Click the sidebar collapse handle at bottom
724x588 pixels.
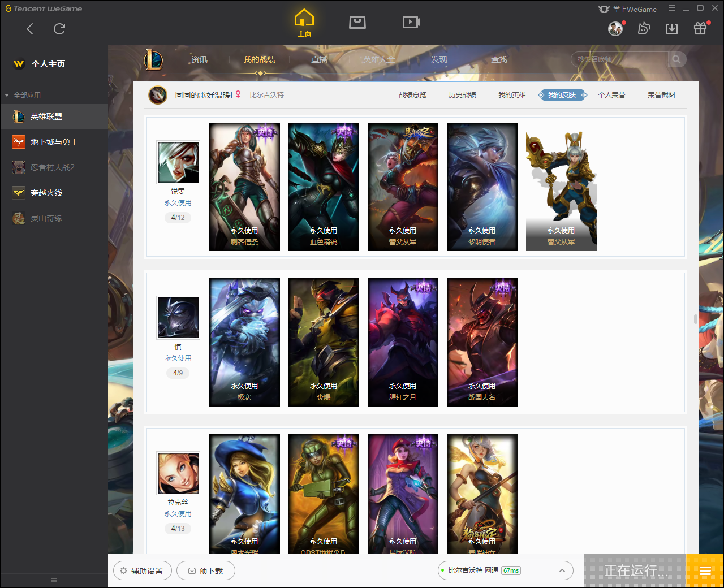tap(54, 580)
